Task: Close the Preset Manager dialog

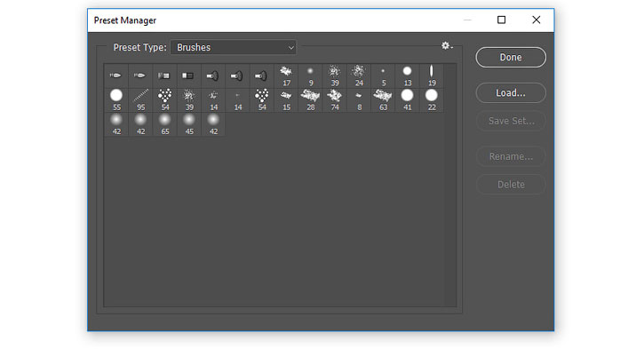Action: (536, 20)
